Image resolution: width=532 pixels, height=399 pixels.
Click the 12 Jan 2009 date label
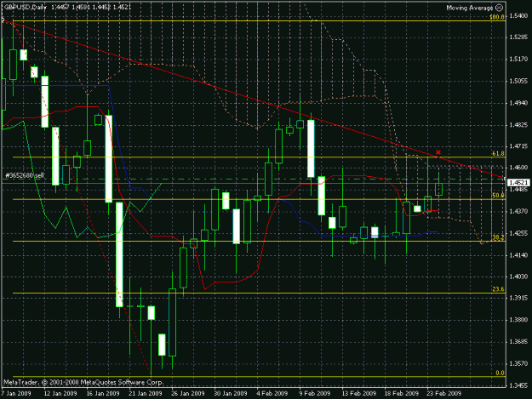[60, 393]
